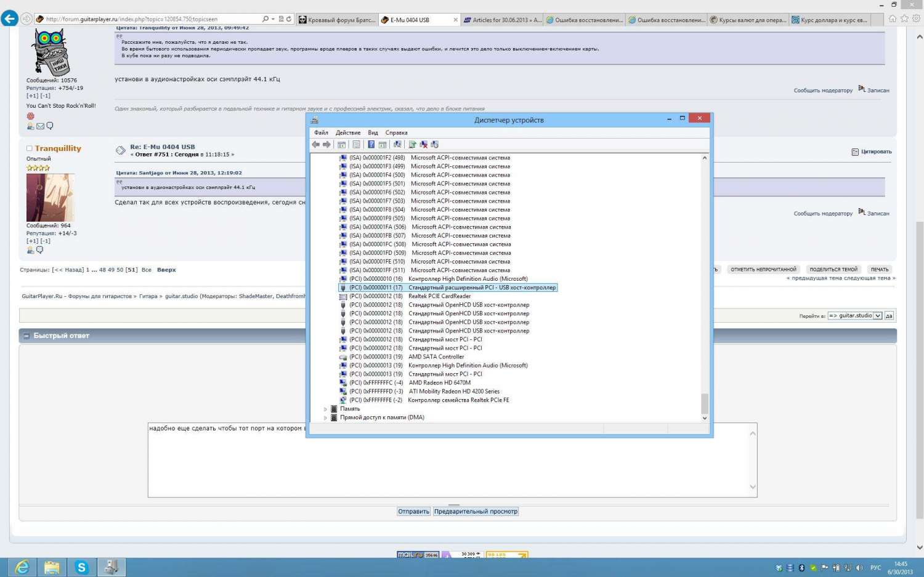Collapse the Быстрый ответ quick reply panel
Image resolution: width=924 pixels, height=577 pixels.
point(26,336)
